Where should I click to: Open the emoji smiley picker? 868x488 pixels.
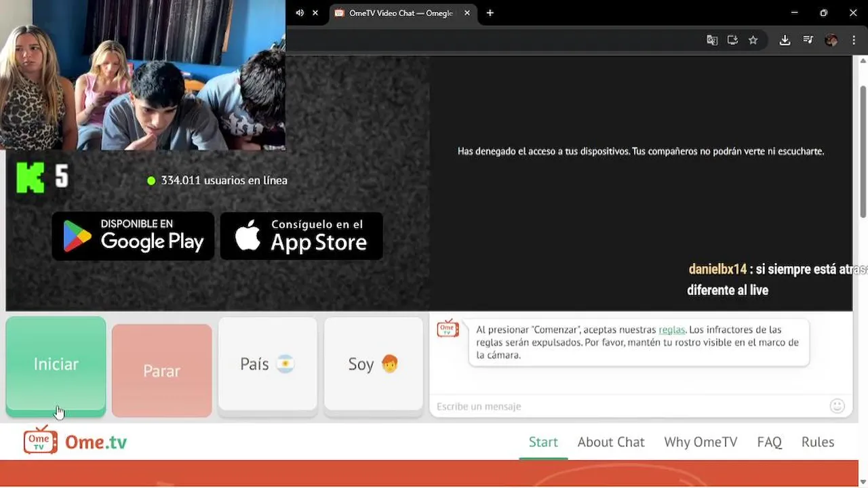click(x=837, y=406)
